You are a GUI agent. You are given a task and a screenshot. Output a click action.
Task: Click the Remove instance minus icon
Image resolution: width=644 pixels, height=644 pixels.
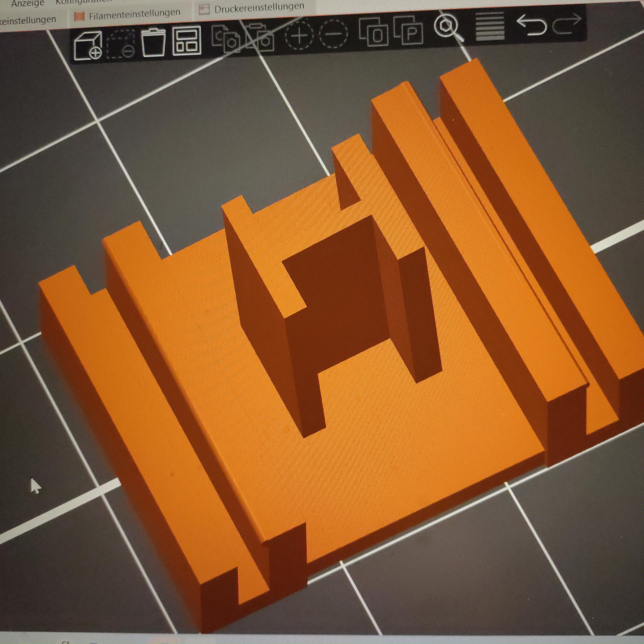[333, 34]
